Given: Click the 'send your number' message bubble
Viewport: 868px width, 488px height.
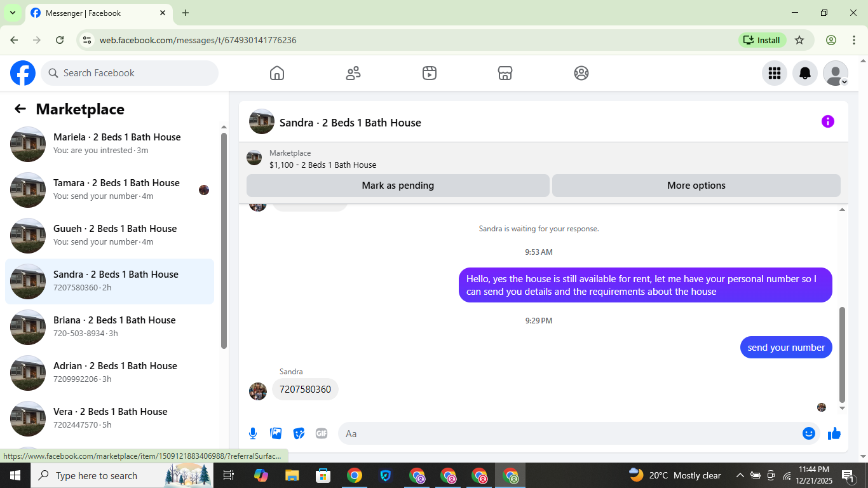Looking at the screenshot, I should (x=786, y=348).
